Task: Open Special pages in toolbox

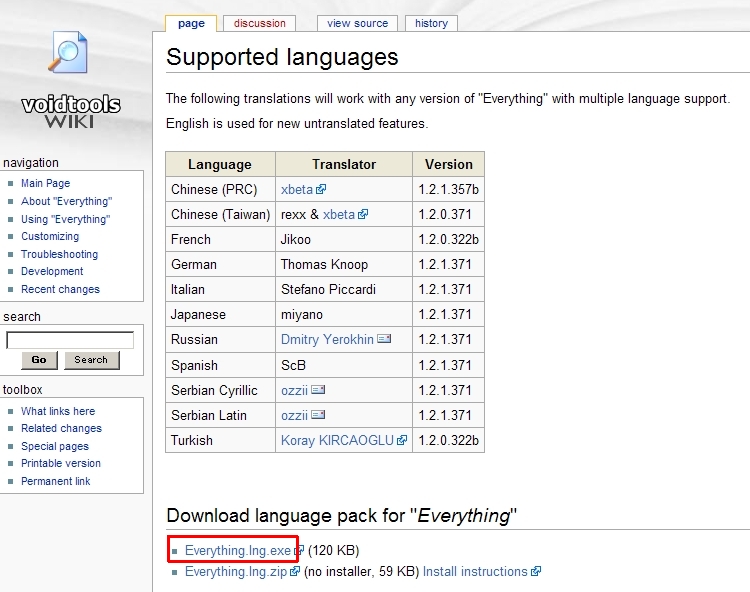Action: [55, 446]
